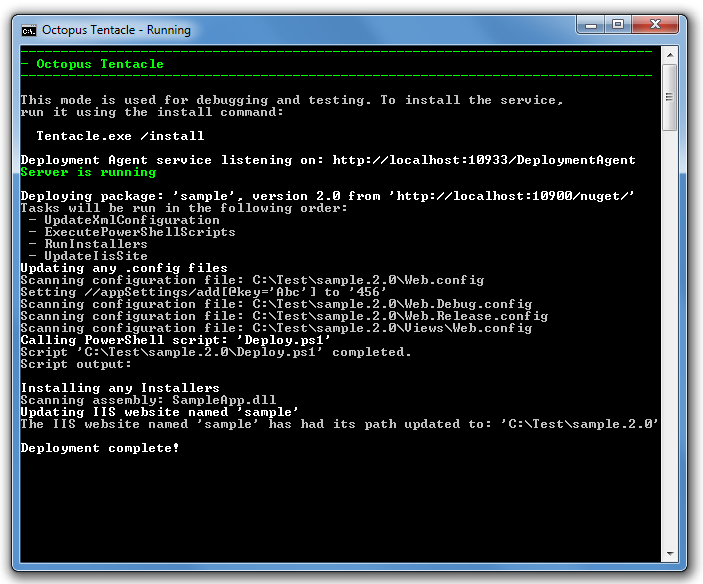Click the green 'Server is running' line
This screenshot has height=584, width=703.
click(88, 172)
